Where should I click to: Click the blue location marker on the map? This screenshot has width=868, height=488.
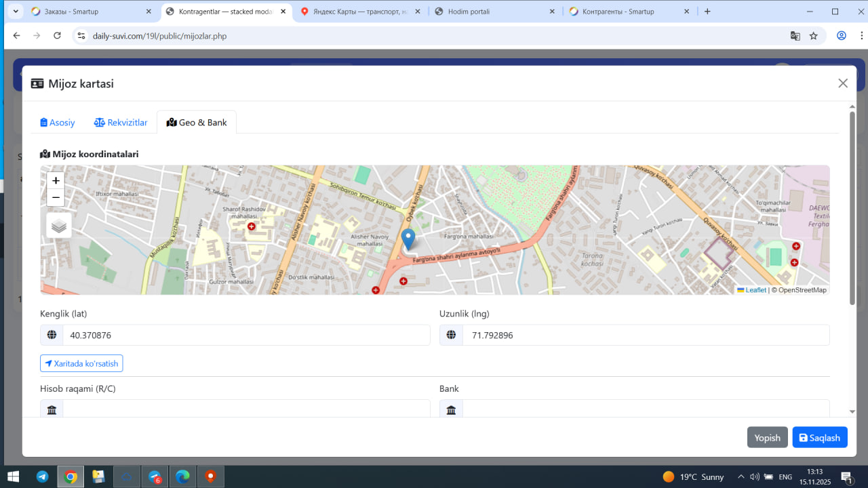click(x=408, y=240)
